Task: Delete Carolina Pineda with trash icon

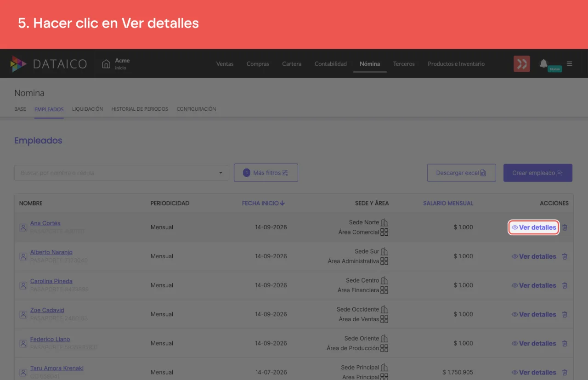Action: [x=565, y=285]
